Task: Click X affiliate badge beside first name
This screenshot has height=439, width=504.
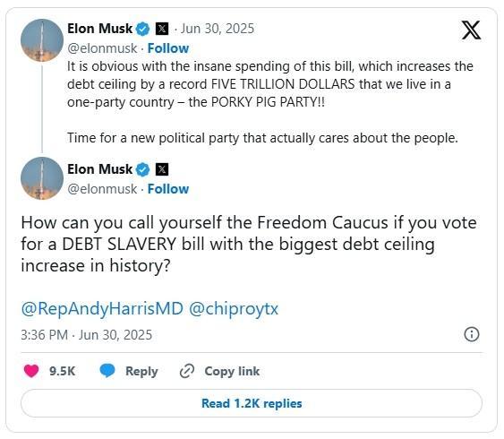Action: pyautogui.click(x=162, y=29)
